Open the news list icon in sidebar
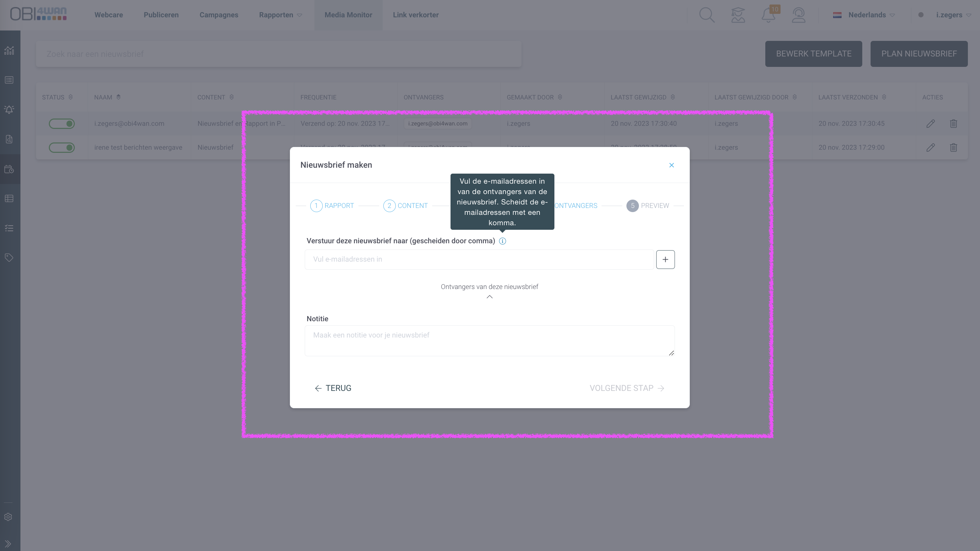This screenshot has height=551, width=980. point(9,80)
